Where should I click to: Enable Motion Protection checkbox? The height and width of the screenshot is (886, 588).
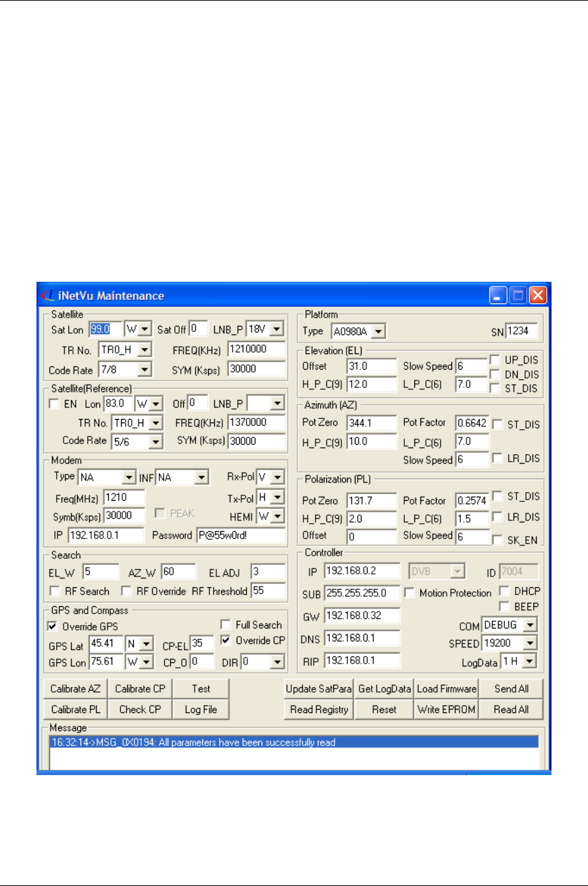410,593
